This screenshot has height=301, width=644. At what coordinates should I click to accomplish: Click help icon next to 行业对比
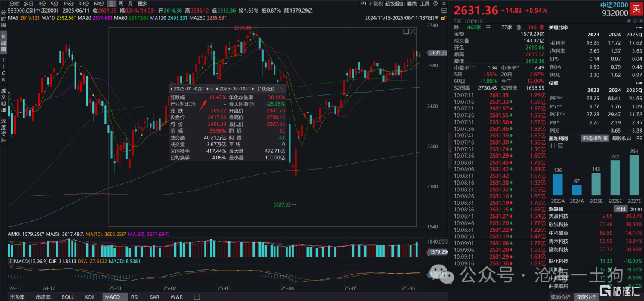tap(193, 105)
